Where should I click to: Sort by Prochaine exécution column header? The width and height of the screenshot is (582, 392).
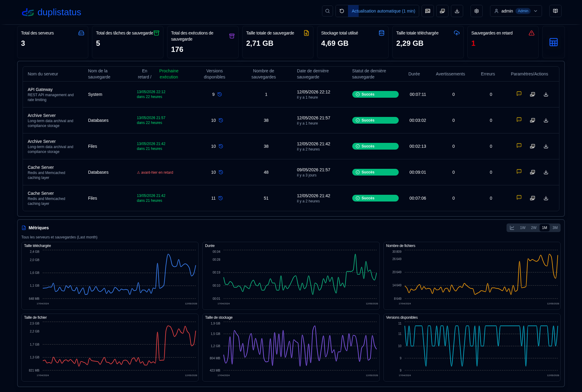[x=169, y=74]
